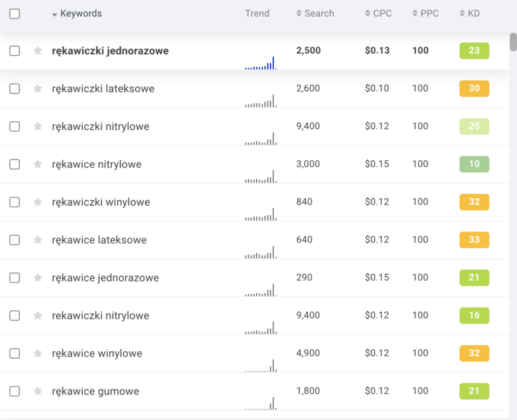This screenshot has width=517, height=420.
Task: Click the vertical scrollbar thumb
Action: click(513, 42)
